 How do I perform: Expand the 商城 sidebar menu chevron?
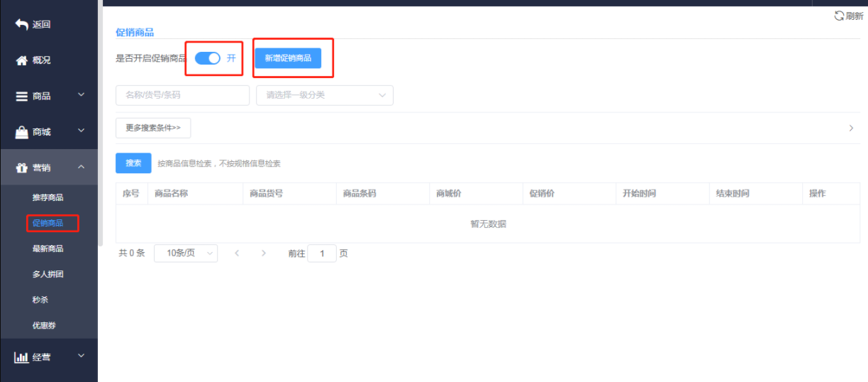pos(81,131)
